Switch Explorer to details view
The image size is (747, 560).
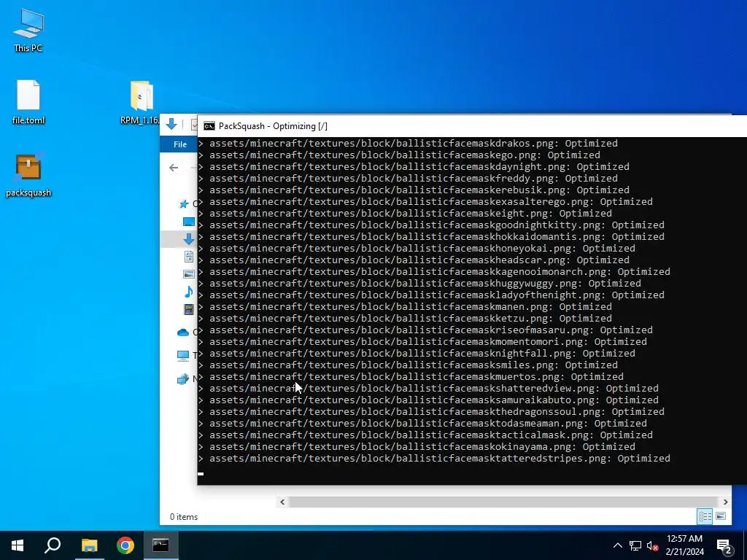point(705,516)
